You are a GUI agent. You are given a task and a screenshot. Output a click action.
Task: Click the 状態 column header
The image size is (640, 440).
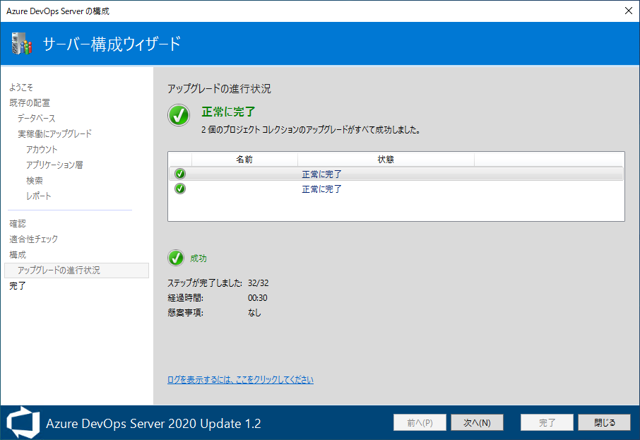coord(386,159)
